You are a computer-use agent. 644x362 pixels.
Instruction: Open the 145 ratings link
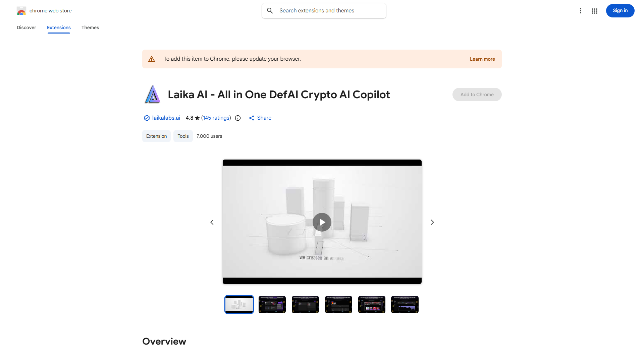click(x=216, y=118)
